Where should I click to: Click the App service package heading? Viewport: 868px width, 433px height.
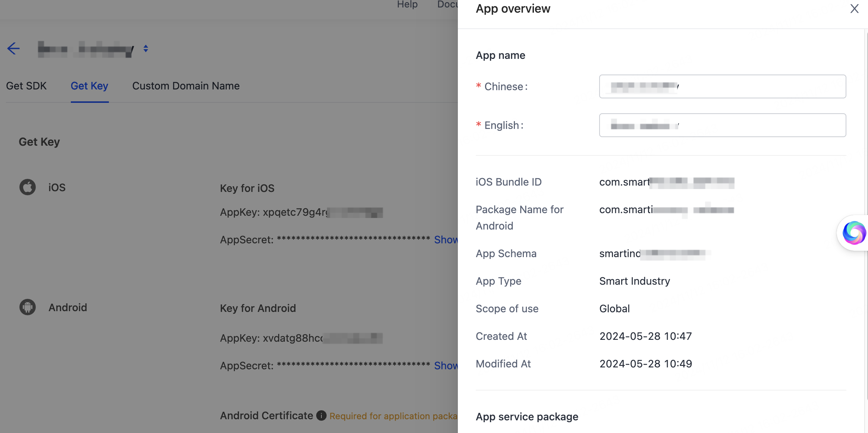(x=527, y=417)
